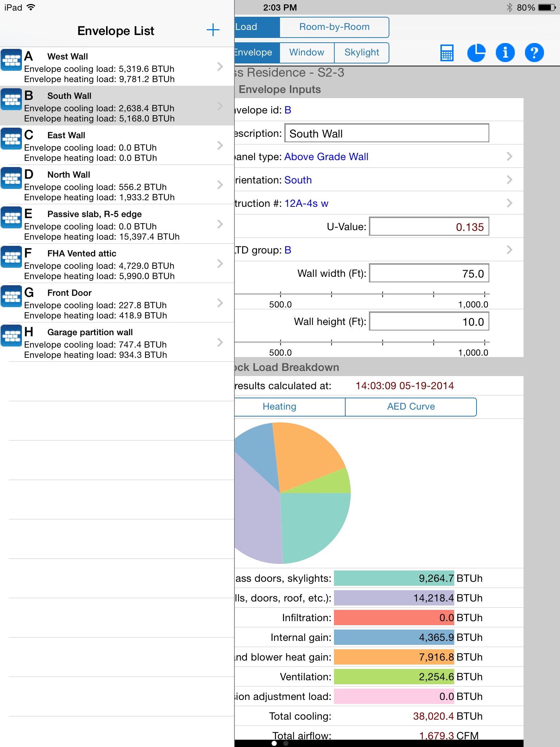
Task: Tap the Wall height slider track
Action: pos(362,342)
